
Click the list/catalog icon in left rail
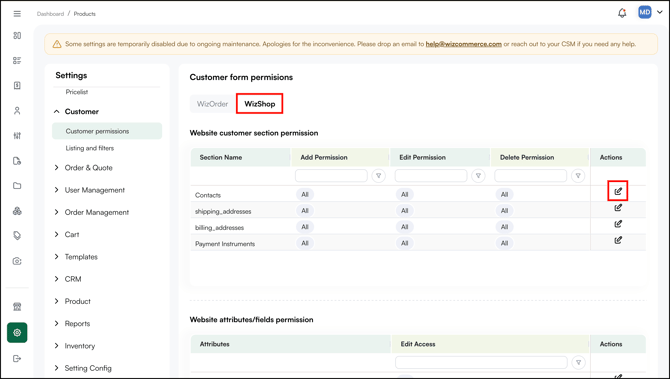pyautogui.click(x=17, y=60)
